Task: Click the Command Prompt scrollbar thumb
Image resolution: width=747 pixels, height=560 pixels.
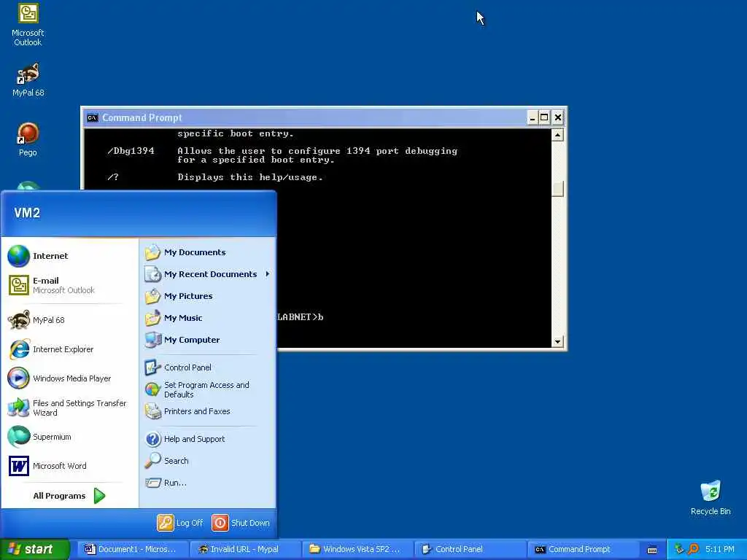Action: [x=557, y=189]
